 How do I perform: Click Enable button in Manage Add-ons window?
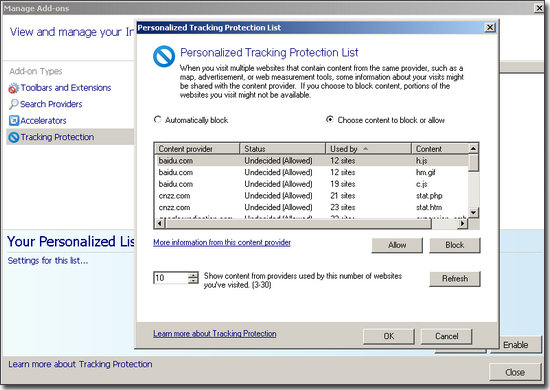(515, 345)
